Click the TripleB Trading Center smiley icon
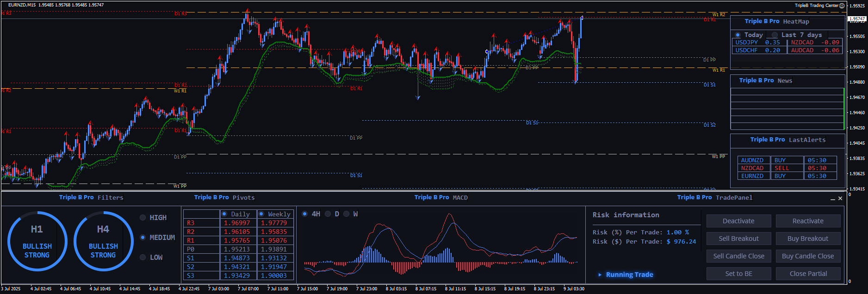 (842, 6)
